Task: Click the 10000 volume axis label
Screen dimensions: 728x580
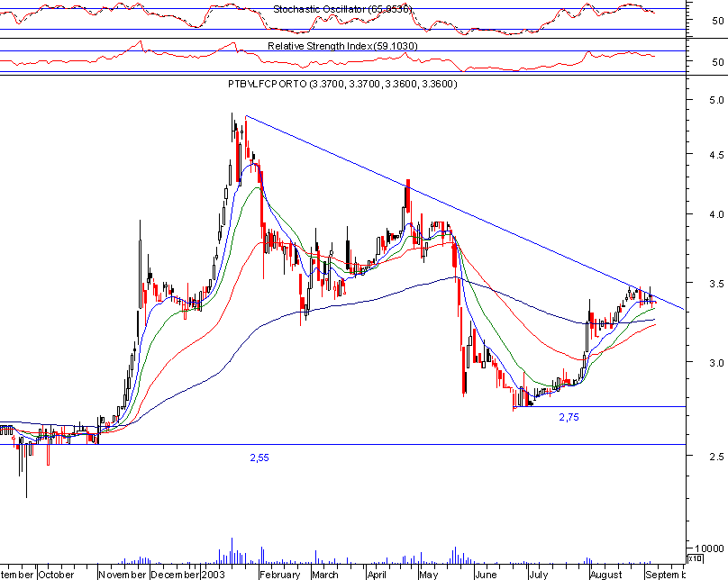Action: (709, 548)
